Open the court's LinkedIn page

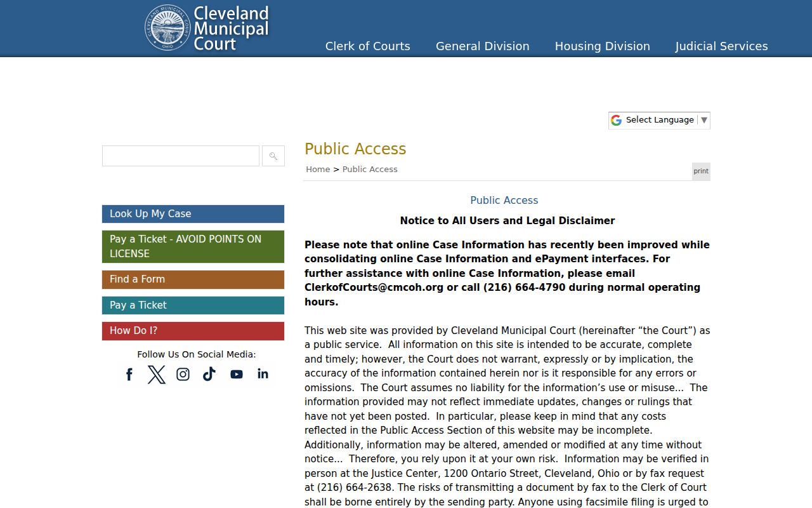coord(263,374)
